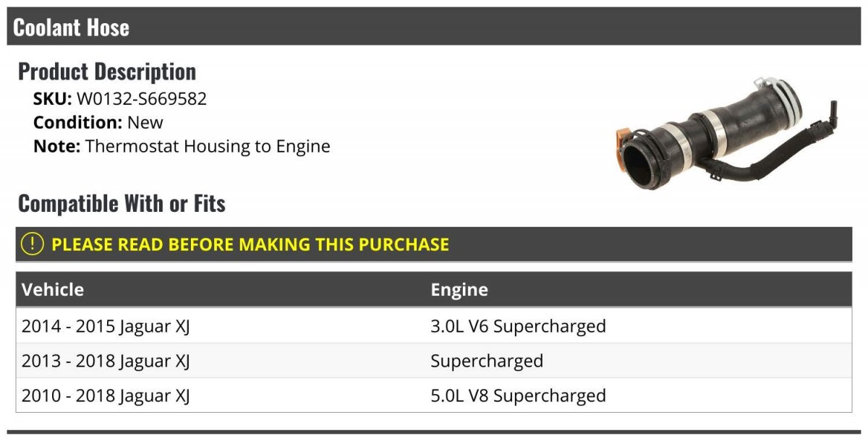Viewport: 868px width, 441px height.
Task: Select the PLEASE READ BEFORE MAKING THIS PURCHASE banner
Action: click(x=434, y=244)
